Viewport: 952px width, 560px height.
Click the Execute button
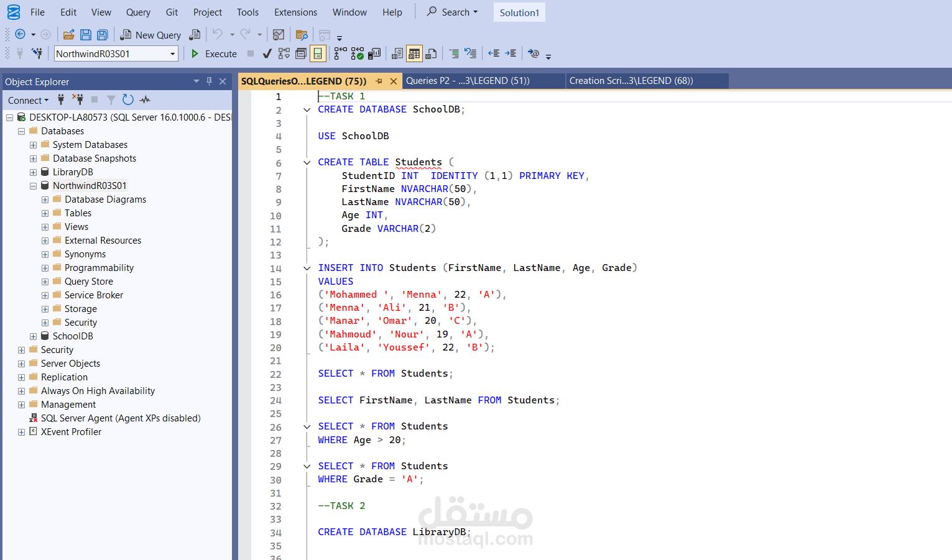pos(214,54)
